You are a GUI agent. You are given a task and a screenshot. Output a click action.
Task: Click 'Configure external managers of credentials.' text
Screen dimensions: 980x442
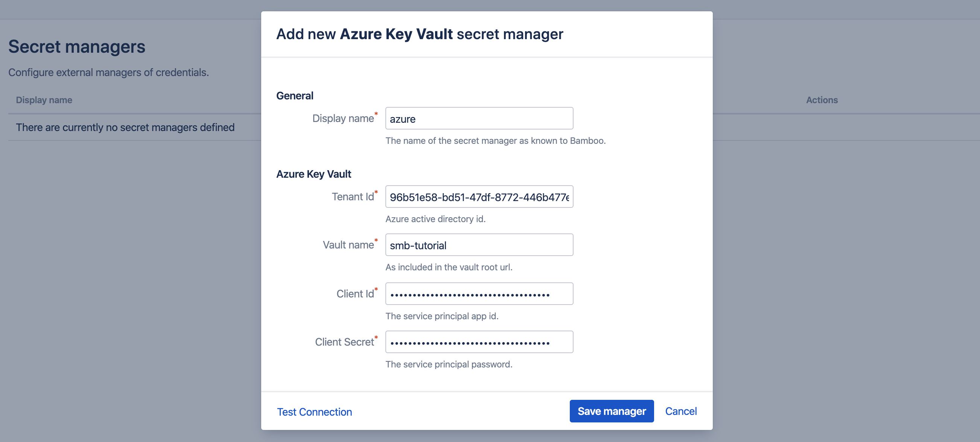[109, 72]
